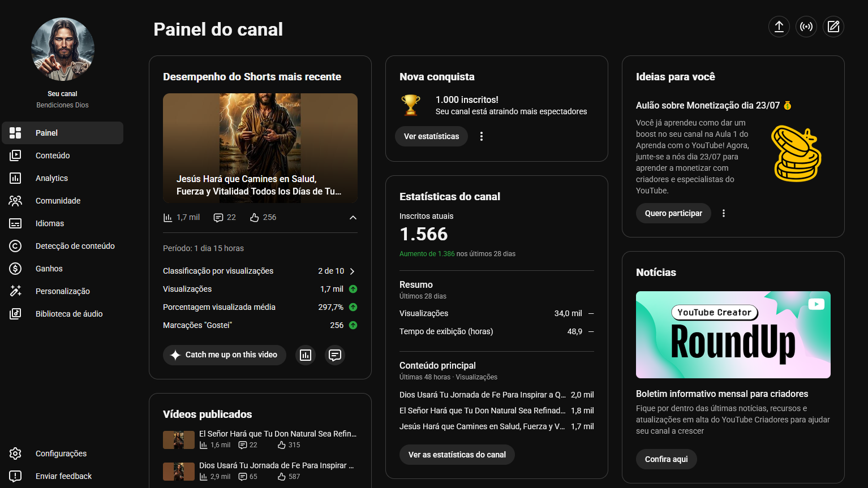Click views icon showing 1,6 mil

(203, 445)
